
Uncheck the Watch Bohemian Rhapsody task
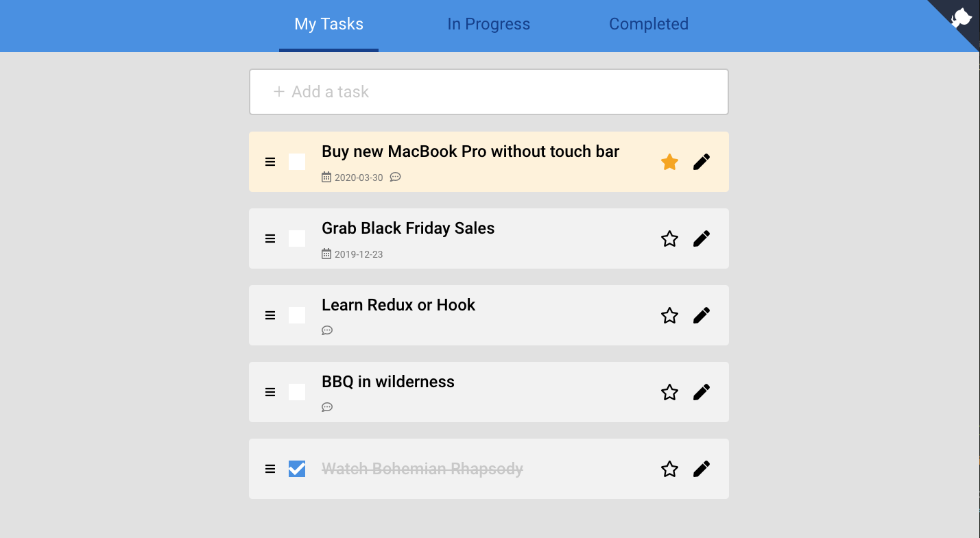(297, 469)
